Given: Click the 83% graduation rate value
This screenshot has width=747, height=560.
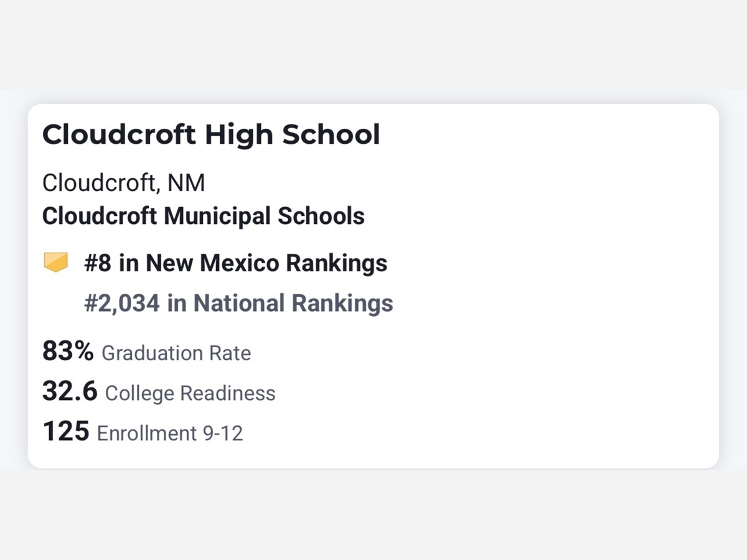Looking at the screenshot, I should click(68, 352).
